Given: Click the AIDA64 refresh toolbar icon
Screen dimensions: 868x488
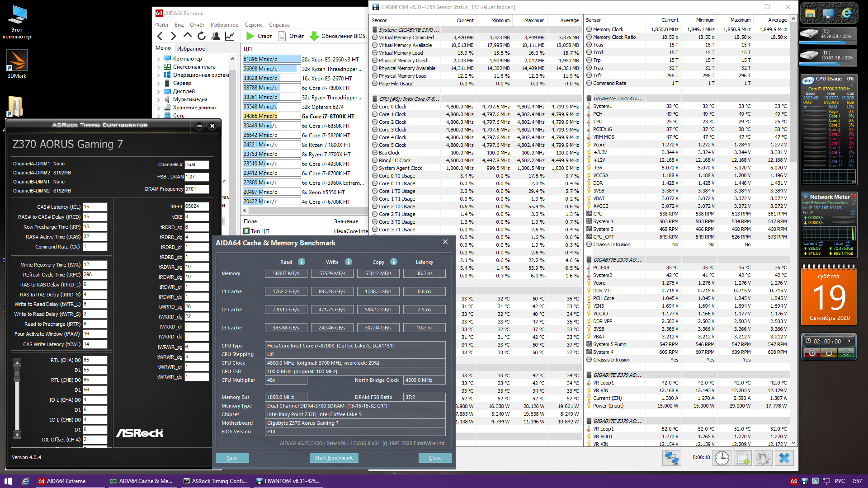Looking at the screenshot, I should coord(202,36).
